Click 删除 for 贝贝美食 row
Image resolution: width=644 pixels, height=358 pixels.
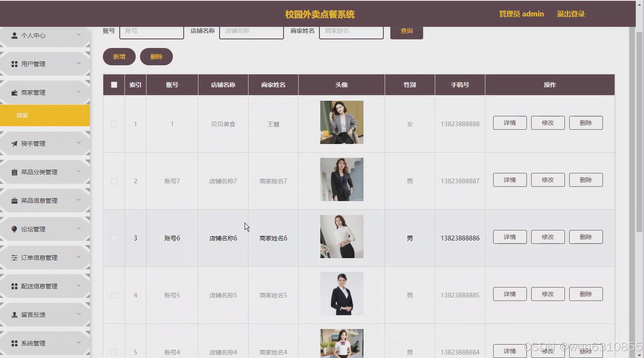click(586, 123)
